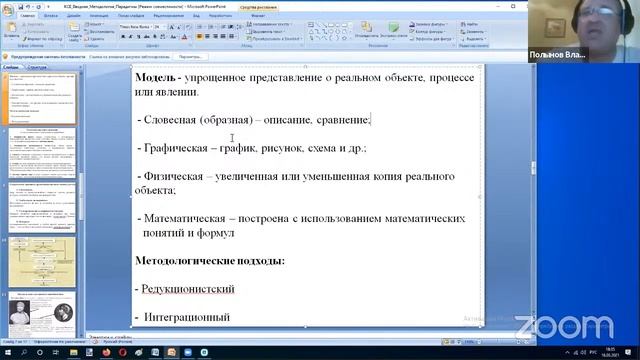Apply italic formatting with the I button
Image resolution: width=640 pixels, height=360 pixels.
tap(131, 37)
